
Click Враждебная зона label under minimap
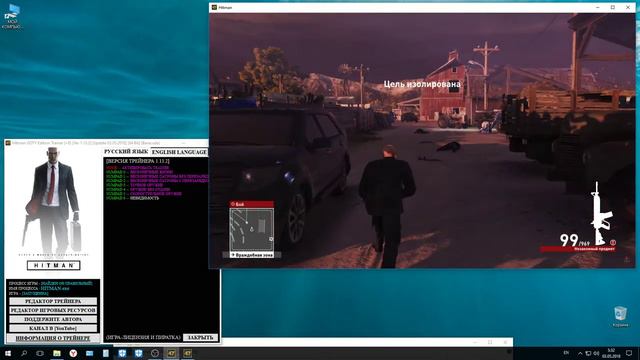tap(252, 255)
